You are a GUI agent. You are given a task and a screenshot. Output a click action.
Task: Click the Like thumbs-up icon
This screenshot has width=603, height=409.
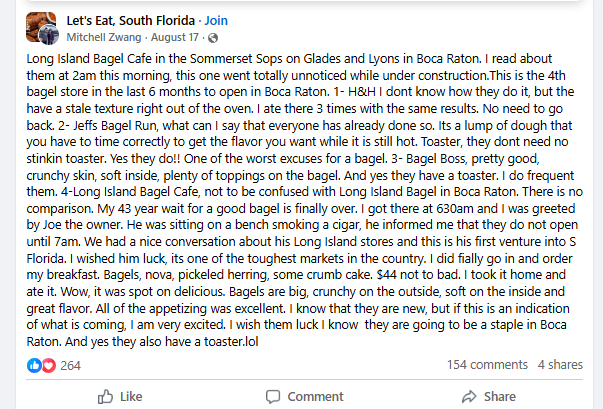click(101, 397)
